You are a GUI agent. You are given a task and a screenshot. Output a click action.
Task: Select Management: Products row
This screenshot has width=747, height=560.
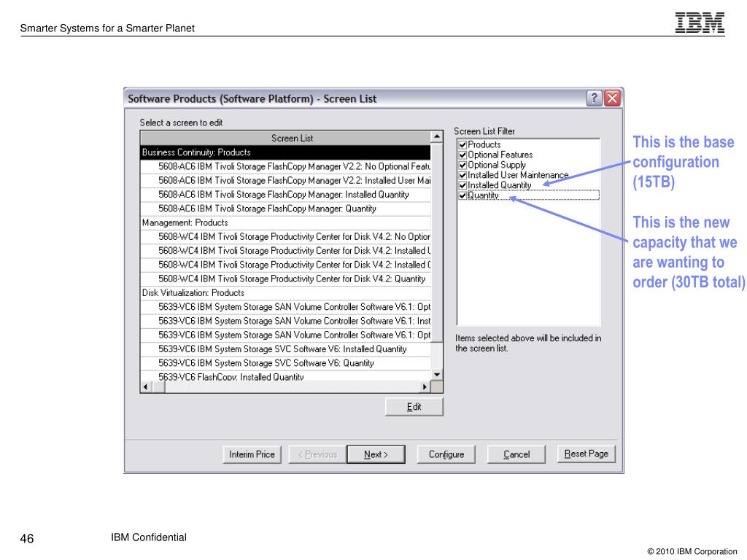tap(285, 223)
